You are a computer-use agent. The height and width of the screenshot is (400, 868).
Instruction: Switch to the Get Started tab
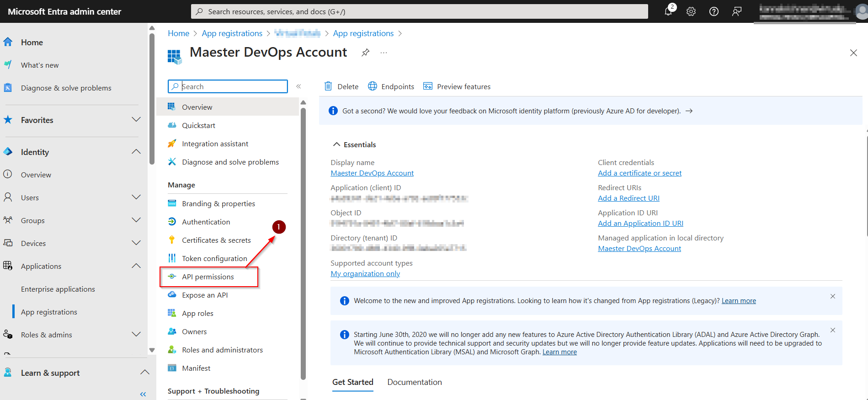353,382
